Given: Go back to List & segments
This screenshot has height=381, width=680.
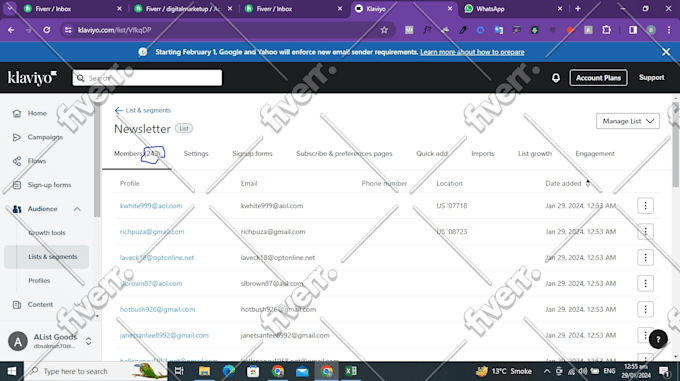Looking at the screenshot, I should click(143, 111).
